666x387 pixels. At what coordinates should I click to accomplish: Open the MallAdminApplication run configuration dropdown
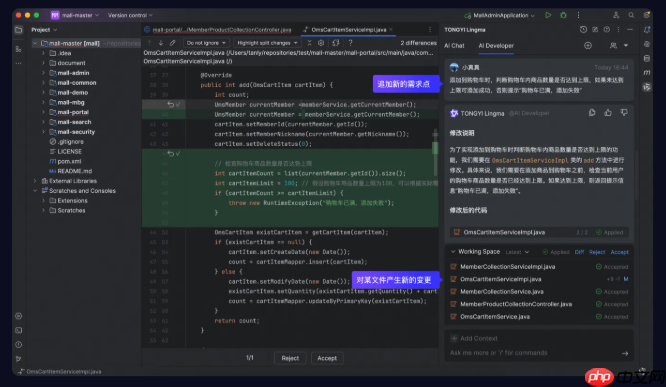[x=500, y=15]
